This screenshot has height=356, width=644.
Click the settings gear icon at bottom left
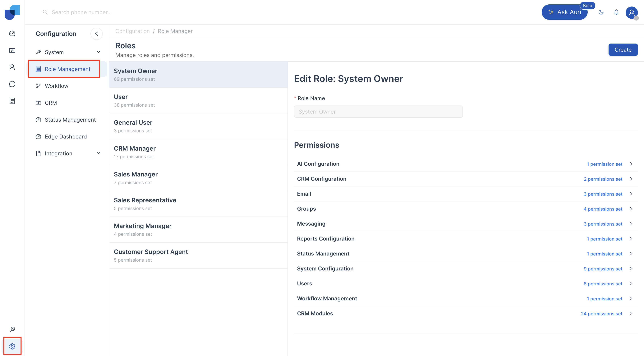click(x=12, y=346)
